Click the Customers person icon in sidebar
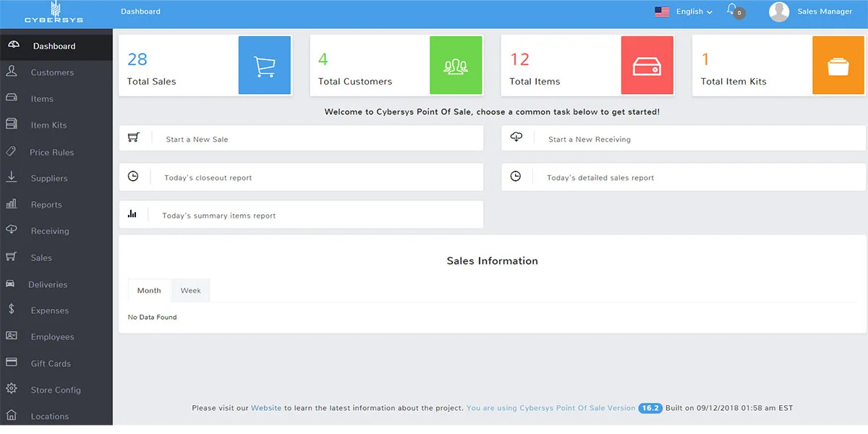 12,72
